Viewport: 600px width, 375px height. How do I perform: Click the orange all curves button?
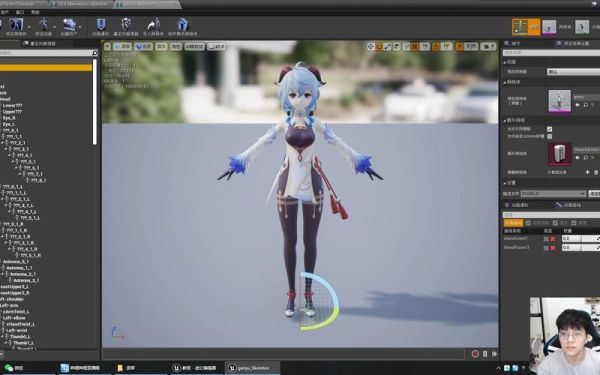(513, 223)
